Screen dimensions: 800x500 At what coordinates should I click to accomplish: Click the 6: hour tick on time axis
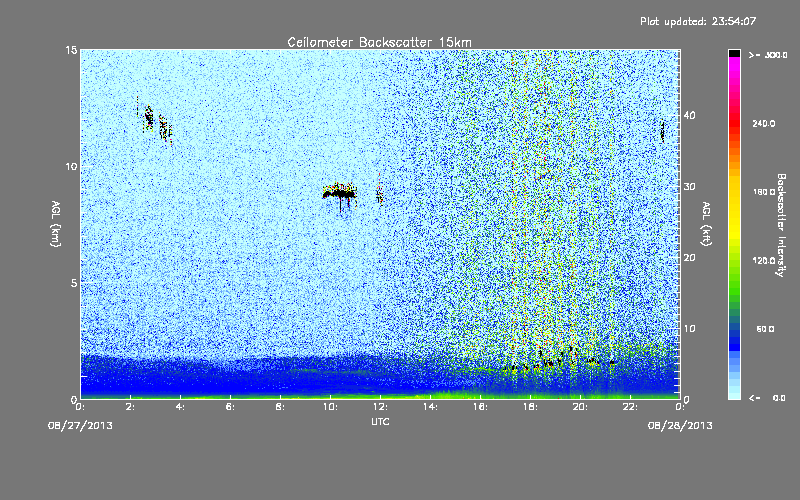231,407
